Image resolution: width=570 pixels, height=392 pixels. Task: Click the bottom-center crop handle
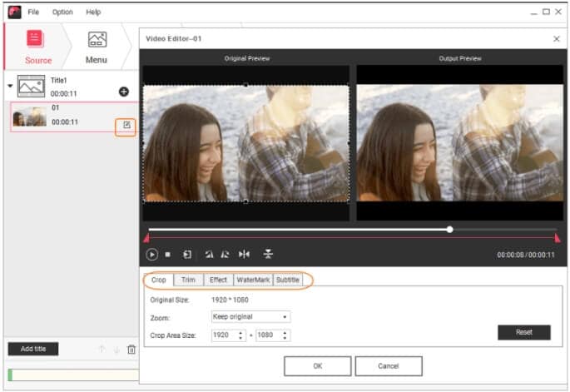click(x=246, y=201)
